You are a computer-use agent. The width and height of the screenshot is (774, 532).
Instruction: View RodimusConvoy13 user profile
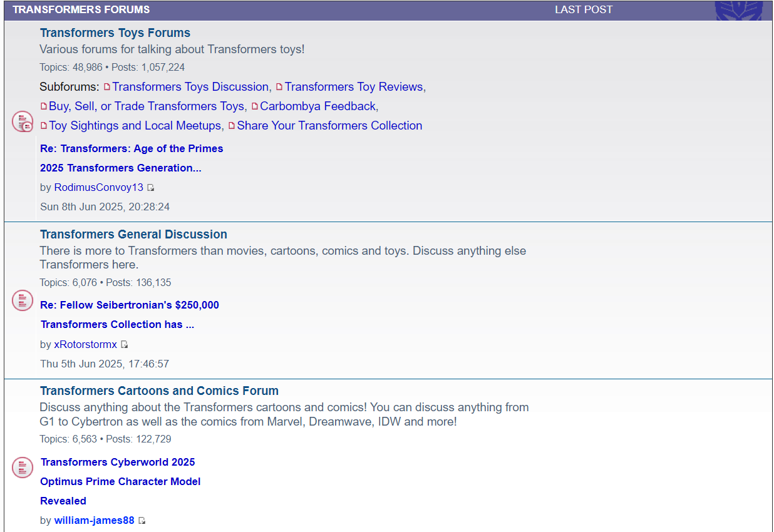pyautogui.click(x=98, y=187)
